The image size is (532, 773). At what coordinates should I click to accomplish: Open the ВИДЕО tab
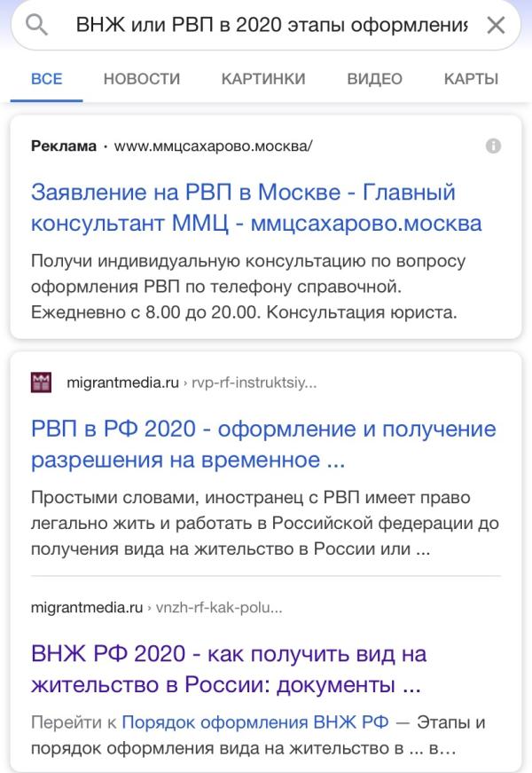coord(373,79)
